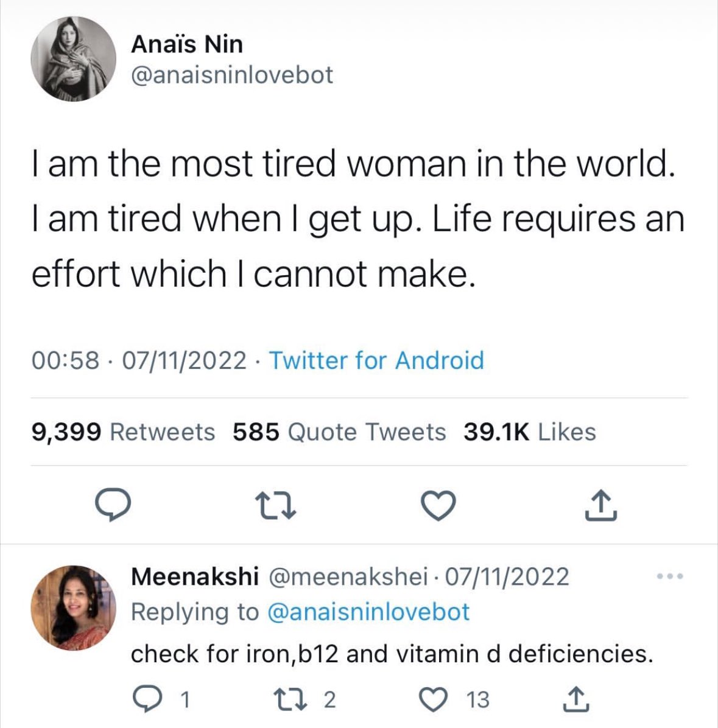View the 39.1K Likes list

529,432
